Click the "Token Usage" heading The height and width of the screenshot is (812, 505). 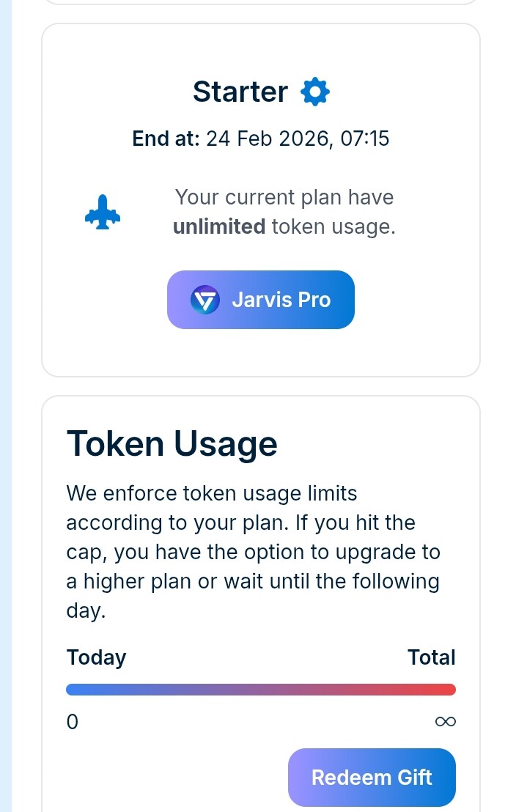pyautogui.click(x=172, y=444)
